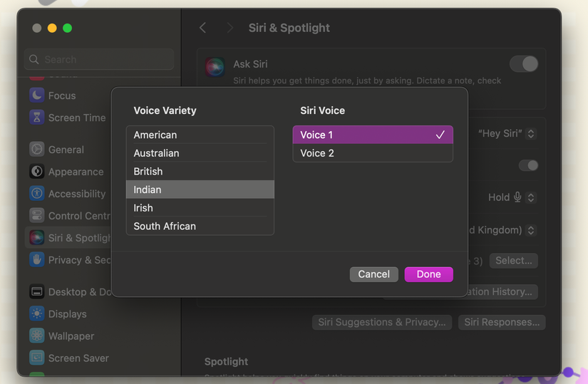Click the Wallpaper sidebar icon
Viewport: 588px width, 384px height.
tap(37, 336)
